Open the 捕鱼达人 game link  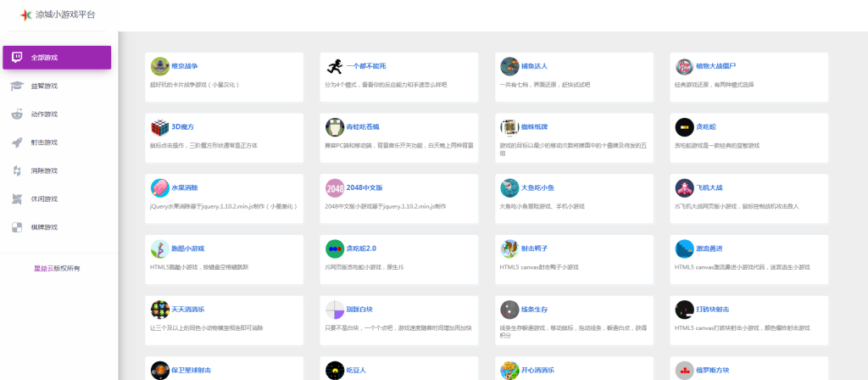(535, 66)
